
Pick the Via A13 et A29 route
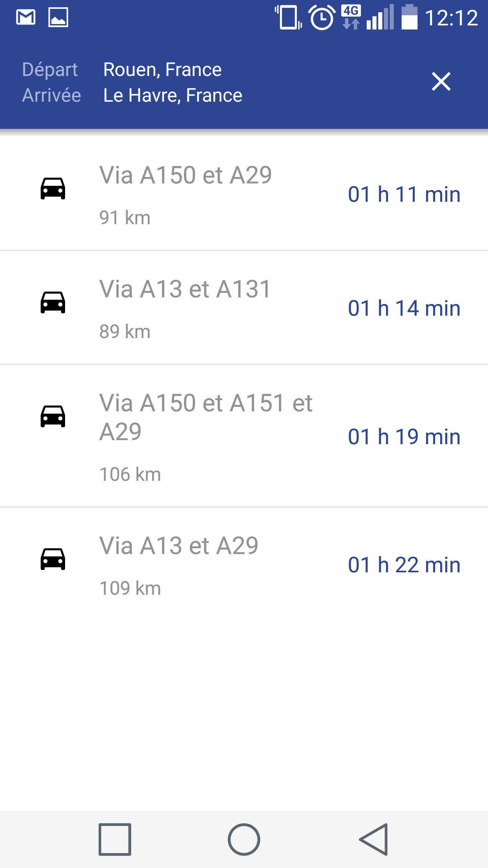pos(179,546)
